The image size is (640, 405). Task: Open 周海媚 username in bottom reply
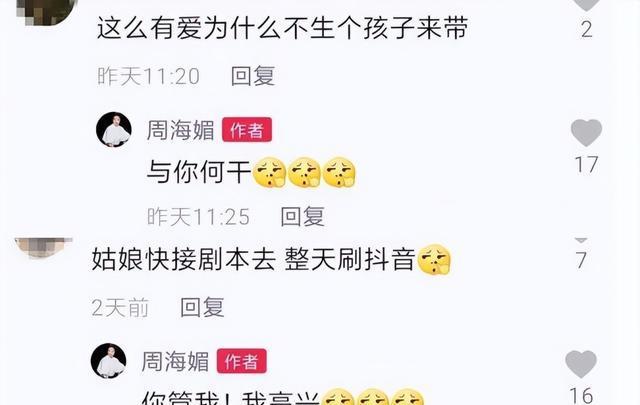[x=175, y=362]
